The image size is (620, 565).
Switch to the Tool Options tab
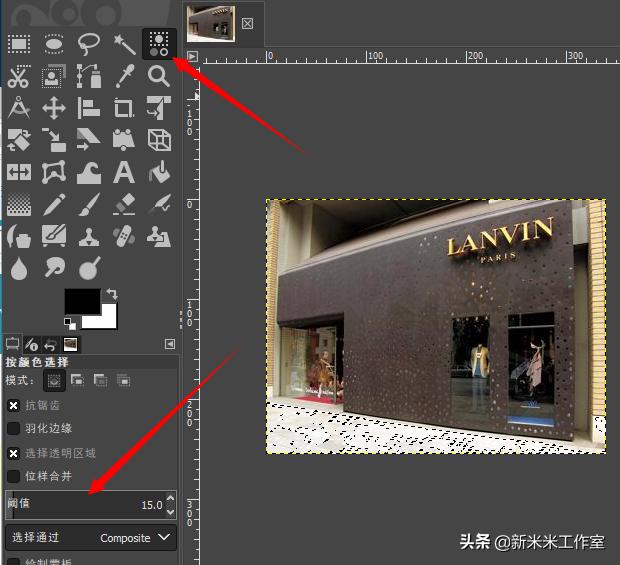pos(13,344)
